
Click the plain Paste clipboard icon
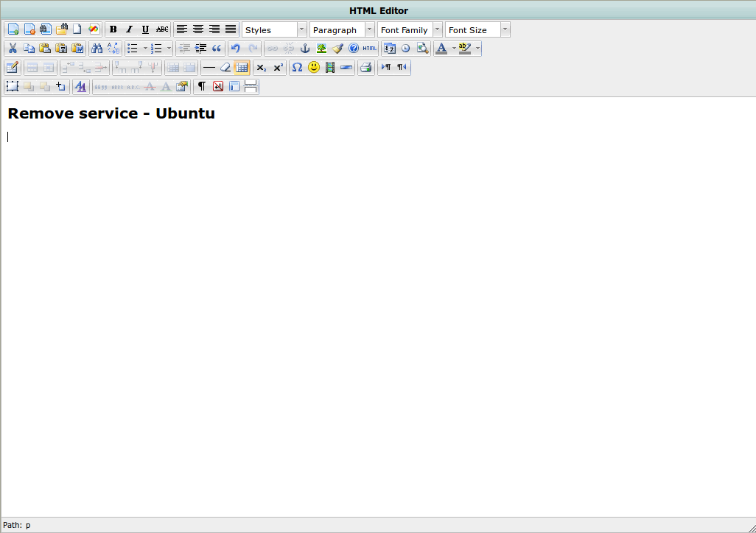click(x=45, y=48)
